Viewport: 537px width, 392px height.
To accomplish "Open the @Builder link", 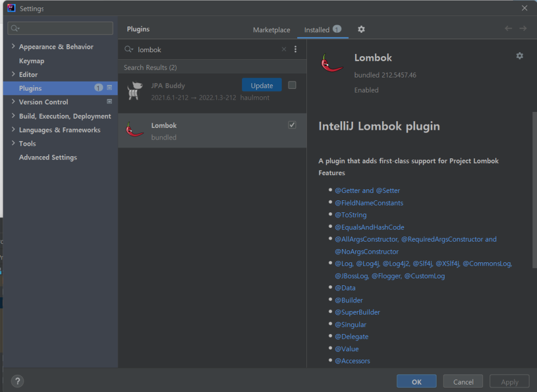I will click(x=349, y=300).
